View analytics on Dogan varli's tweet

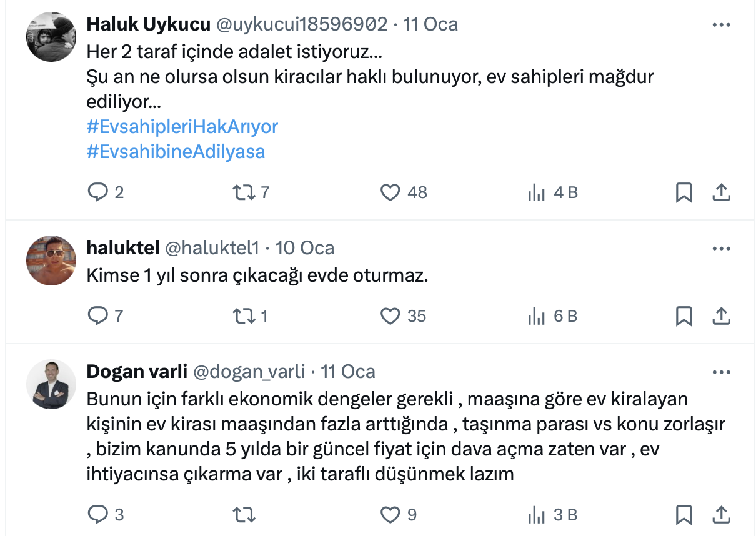pyautogui.click(x=537, y=515)
